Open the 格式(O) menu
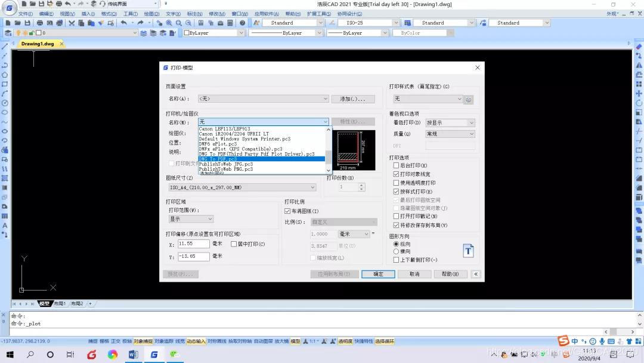 [109, 14]
